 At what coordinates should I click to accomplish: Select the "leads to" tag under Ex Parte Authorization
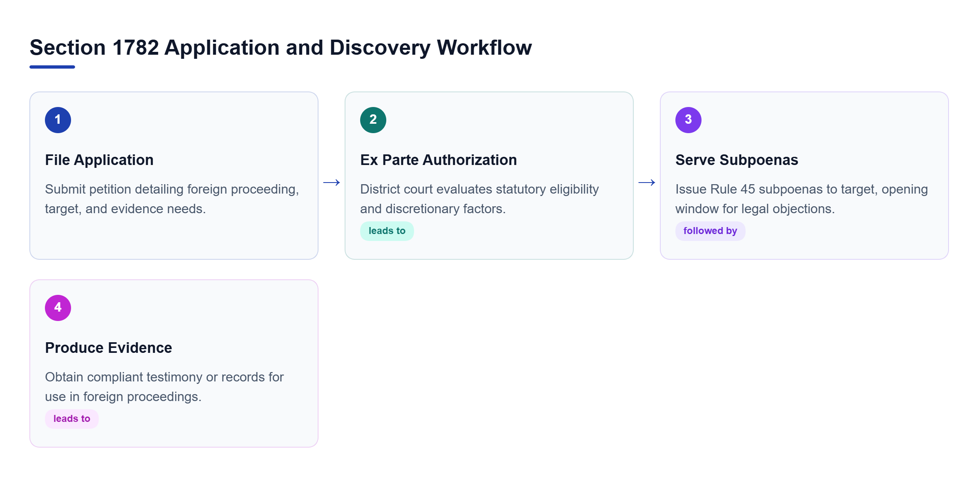click(387, 231)
